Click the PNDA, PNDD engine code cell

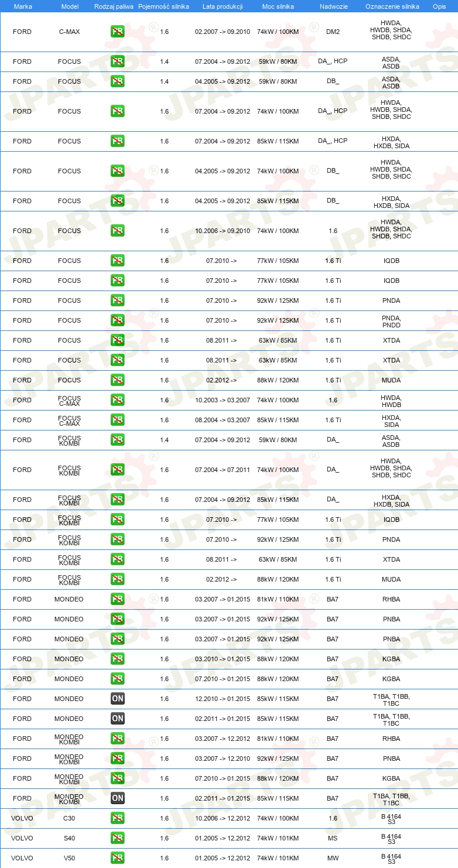(391, 321)
